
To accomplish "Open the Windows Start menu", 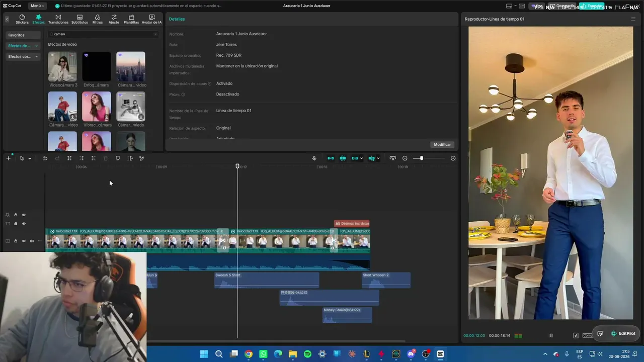I will [x=204, y=354].
